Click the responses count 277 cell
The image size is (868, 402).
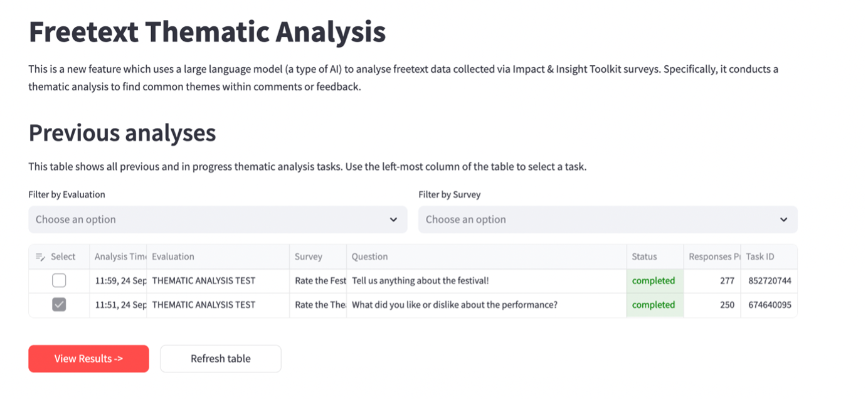(727, 280)
